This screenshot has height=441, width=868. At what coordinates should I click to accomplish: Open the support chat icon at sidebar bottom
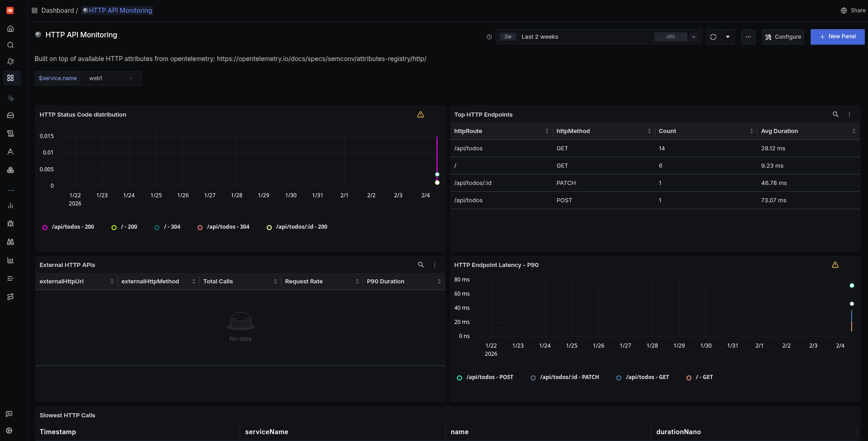(x=9, y=414)
